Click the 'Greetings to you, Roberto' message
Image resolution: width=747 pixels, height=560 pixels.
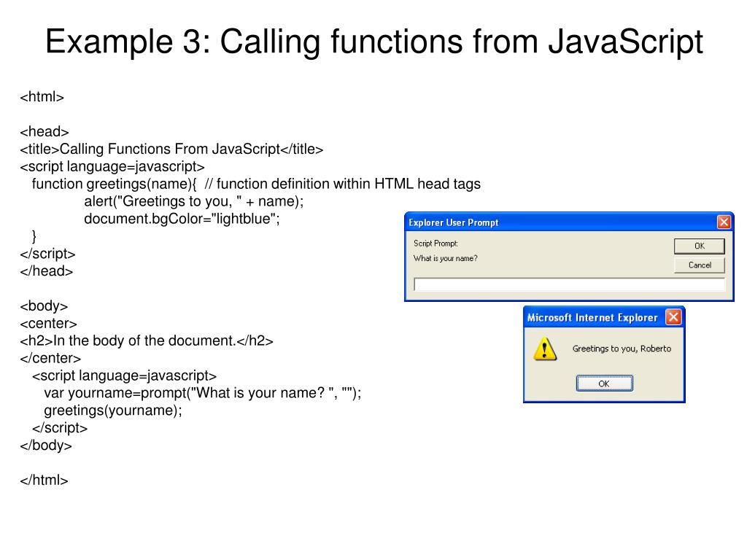tap(622, 349)
